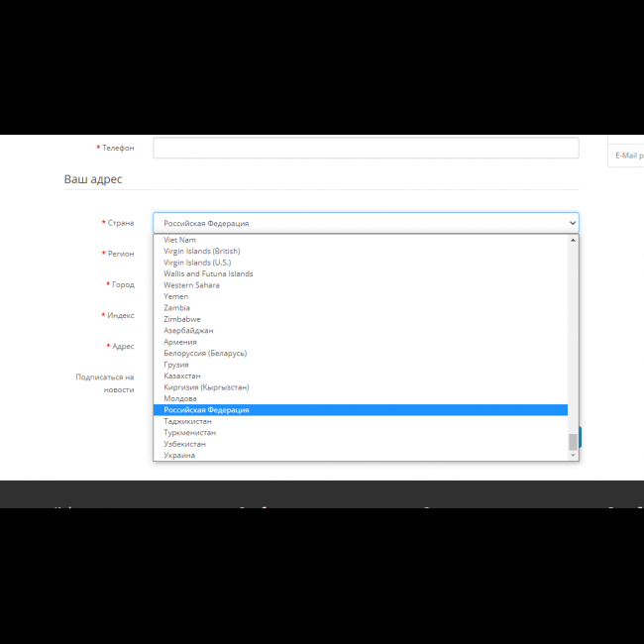Choose Virgin Islands (U.S.) option

(197, 263)
